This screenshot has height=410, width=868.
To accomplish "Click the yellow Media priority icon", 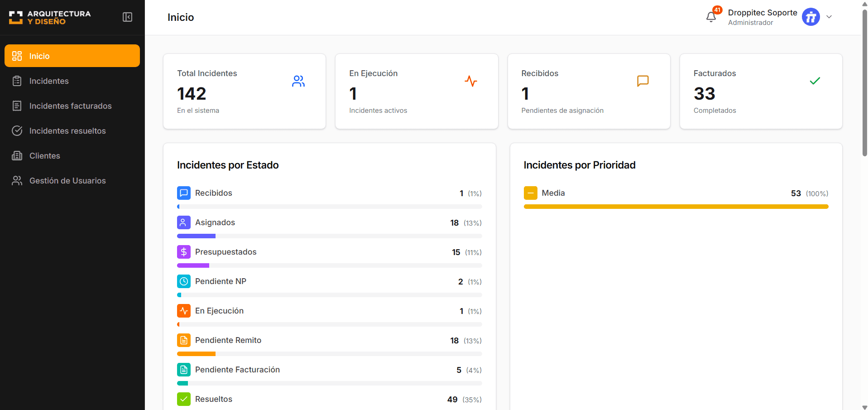I will click(x=531, y=193).
